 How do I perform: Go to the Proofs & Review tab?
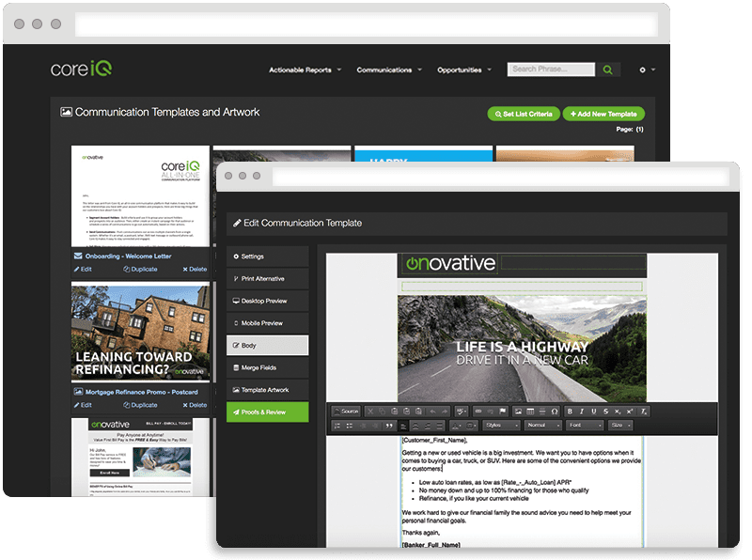pos(267,412)
